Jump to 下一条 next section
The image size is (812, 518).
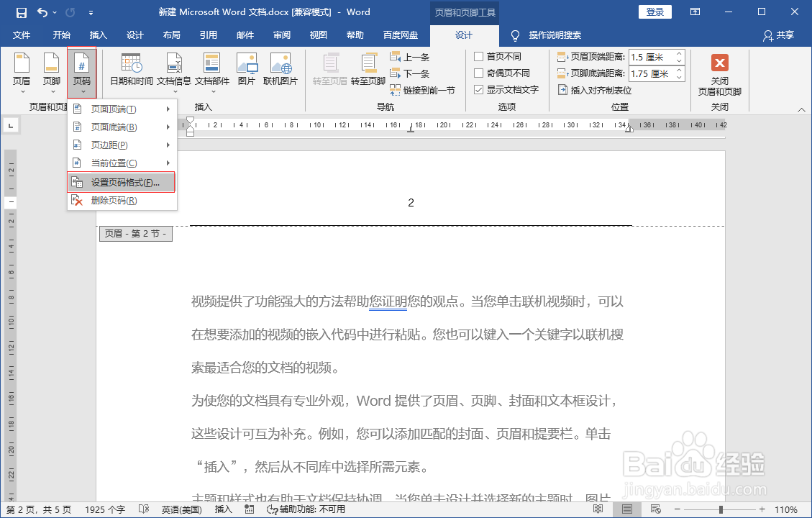coord(410,73)
